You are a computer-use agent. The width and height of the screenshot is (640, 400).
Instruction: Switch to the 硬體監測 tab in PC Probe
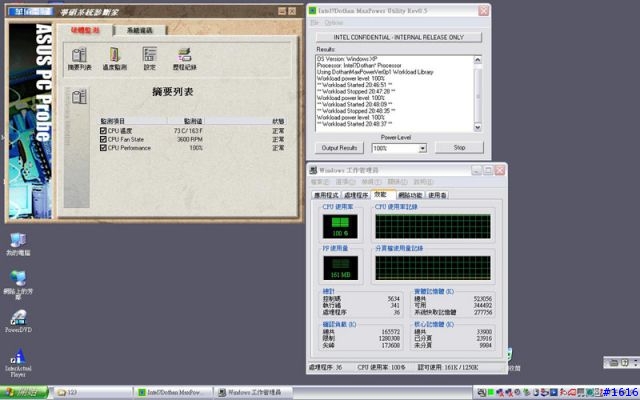tap(85, 30)
